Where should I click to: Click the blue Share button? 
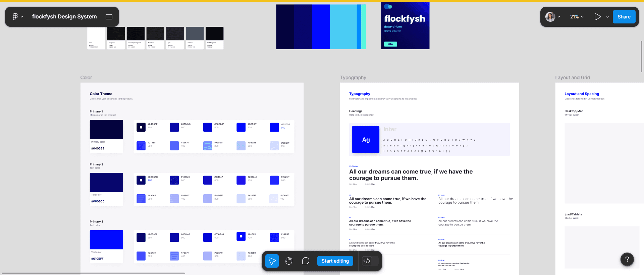click(624, 17)
